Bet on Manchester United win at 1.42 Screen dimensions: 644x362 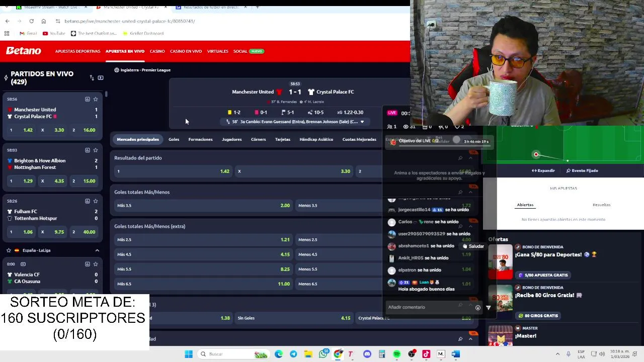click(173, 171)
